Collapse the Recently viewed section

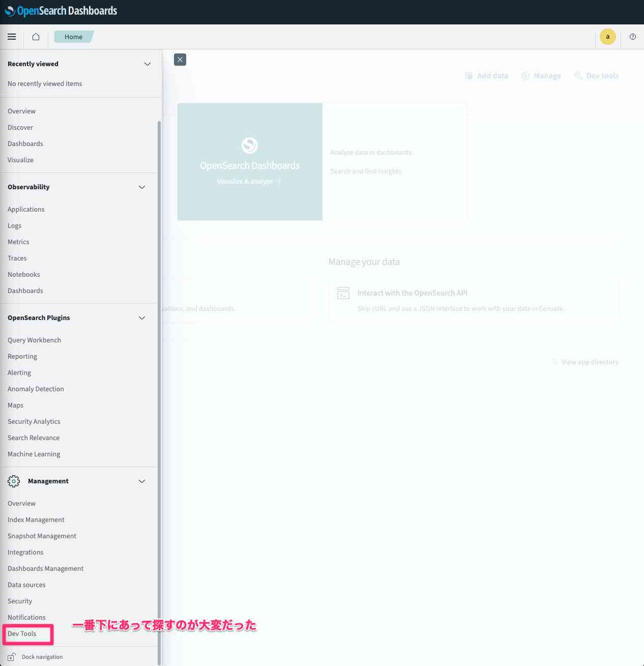[x=148, y=64]
